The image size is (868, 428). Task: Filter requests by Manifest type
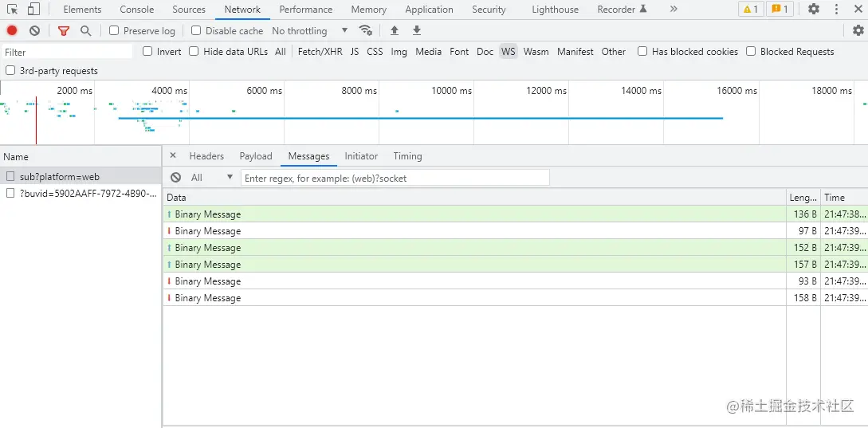(x=575, y=52)
